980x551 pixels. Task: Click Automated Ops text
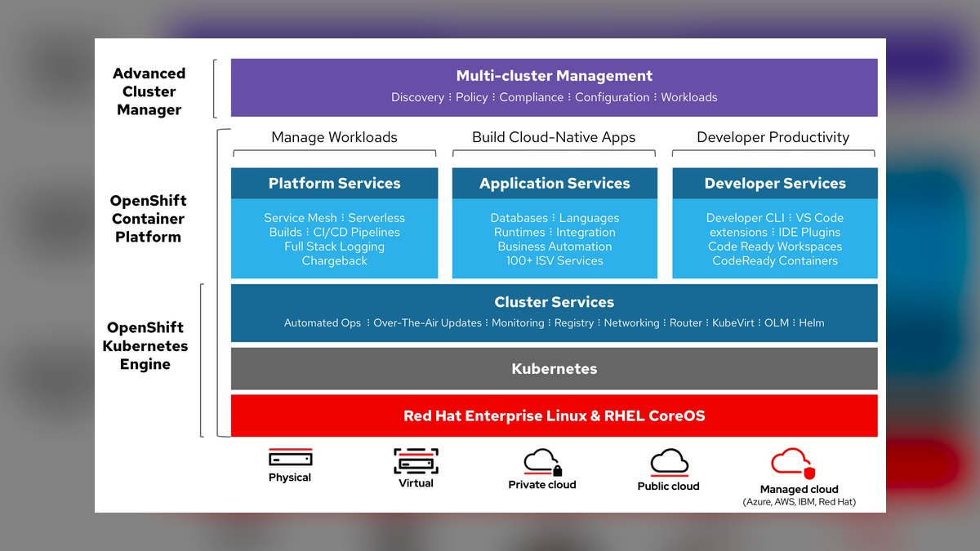323,323
